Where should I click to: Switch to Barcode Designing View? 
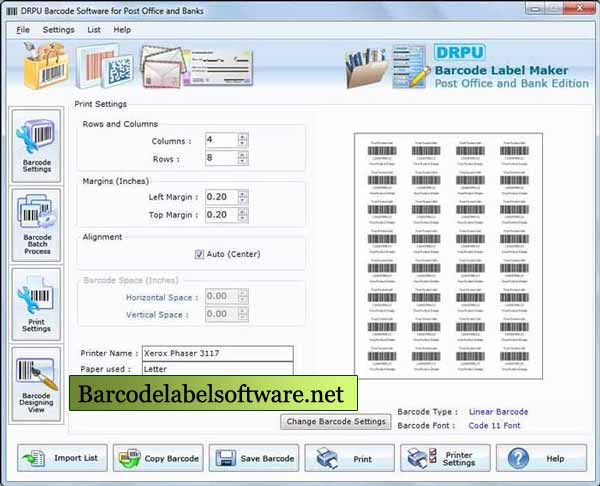pyautogui.click(x=36, y=384)
